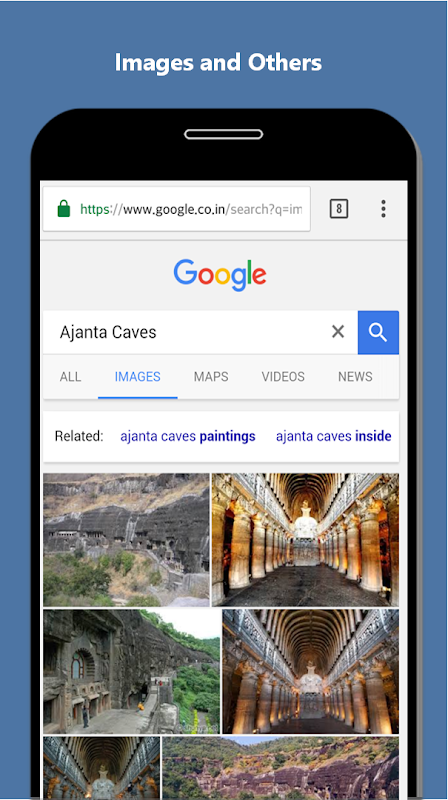Switch to the MAPS tab

(211, 377)
